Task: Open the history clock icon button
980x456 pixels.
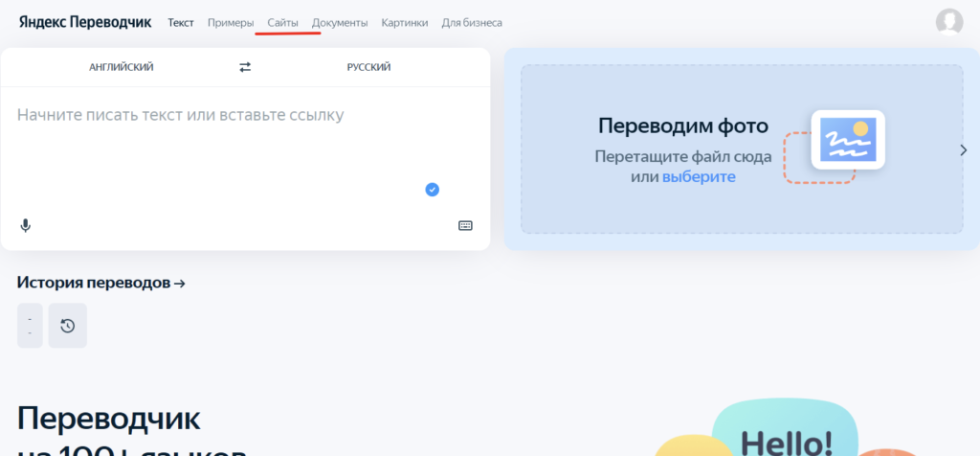Action: 68,326
